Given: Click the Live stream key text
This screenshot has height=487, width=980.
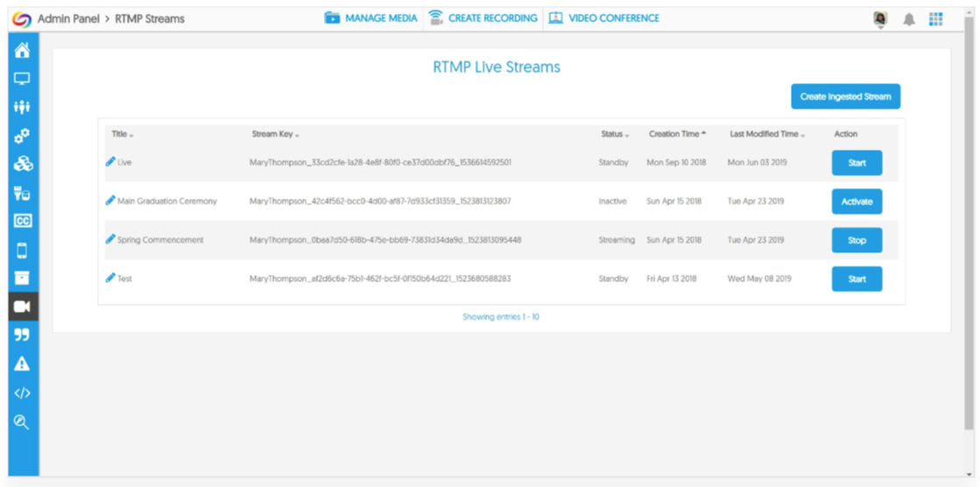Looking at the screenshot, I should coord(381,163).
